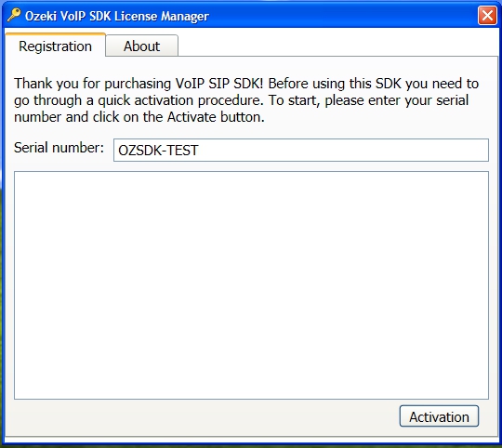Click the 'Serial number:' label
Viewport: 502px width, 448px height.
pyautogui.click(x=59, y=148)
